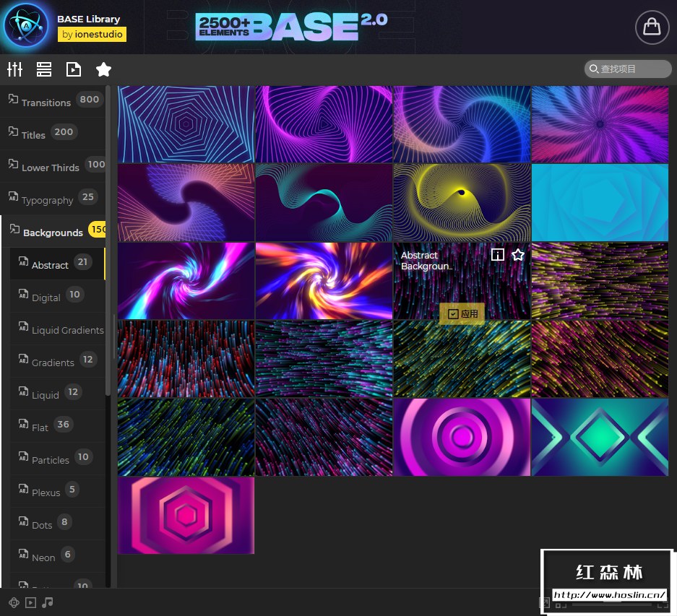Click the sidebar vertical scrollbar
Image resolution: width=677 pixels, height=616 pixels.
108,241
